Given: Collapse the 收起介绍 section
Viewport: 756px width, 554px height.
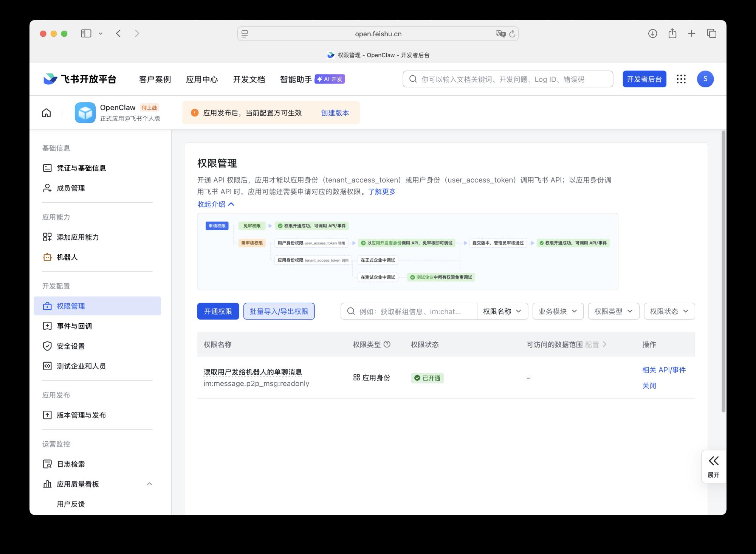Looking at the screenshot, I should coord(216,204).
